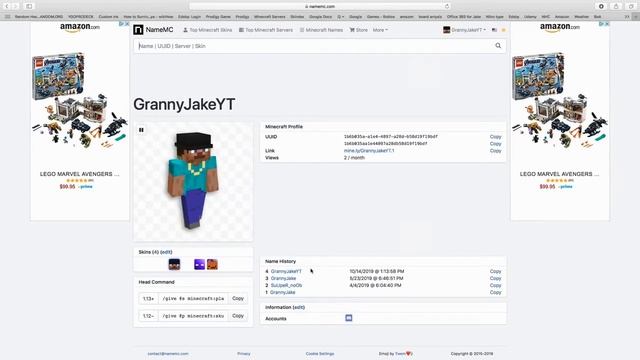Close the right Amazon ad

coord(607,24)
